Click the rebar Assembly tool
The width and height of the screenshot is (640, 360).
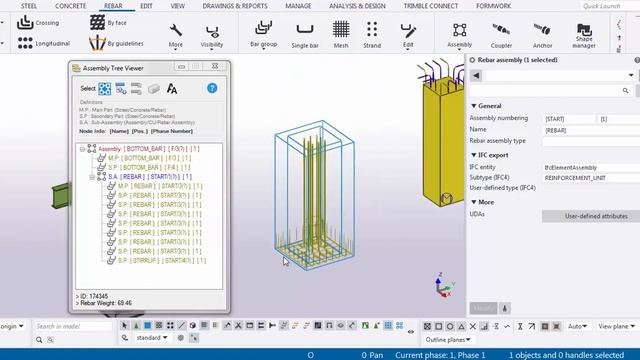[460, 36]
